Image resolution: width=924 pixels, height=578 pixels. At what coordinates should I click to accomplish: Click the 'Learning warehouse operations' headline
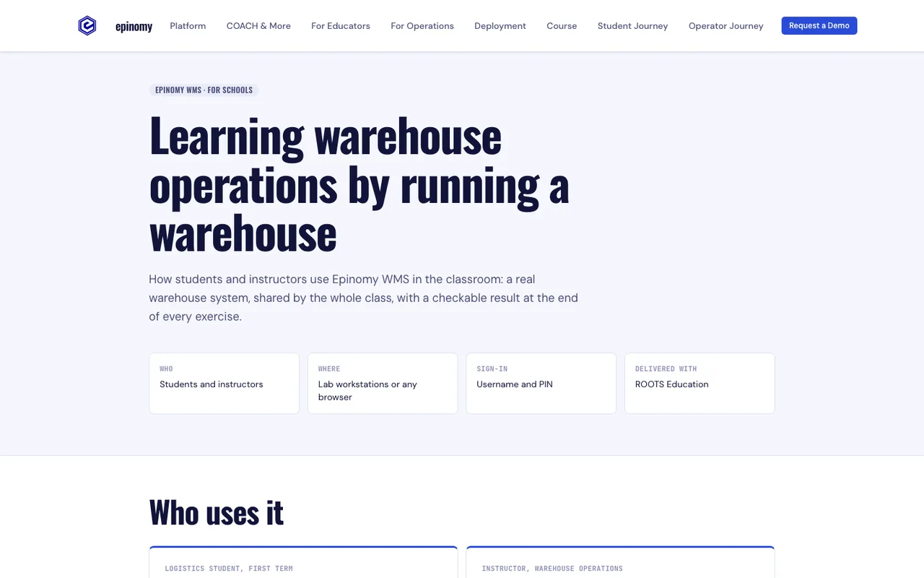coord(359,184)
